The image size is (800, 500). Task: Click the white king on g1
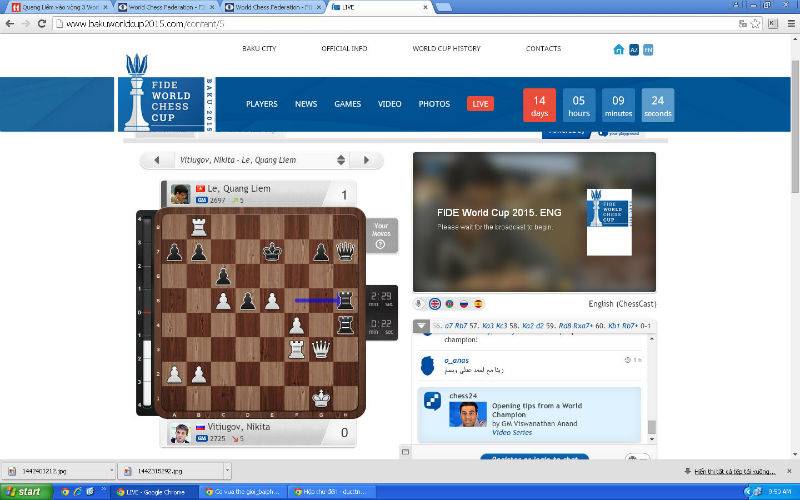tap(321, 398)
